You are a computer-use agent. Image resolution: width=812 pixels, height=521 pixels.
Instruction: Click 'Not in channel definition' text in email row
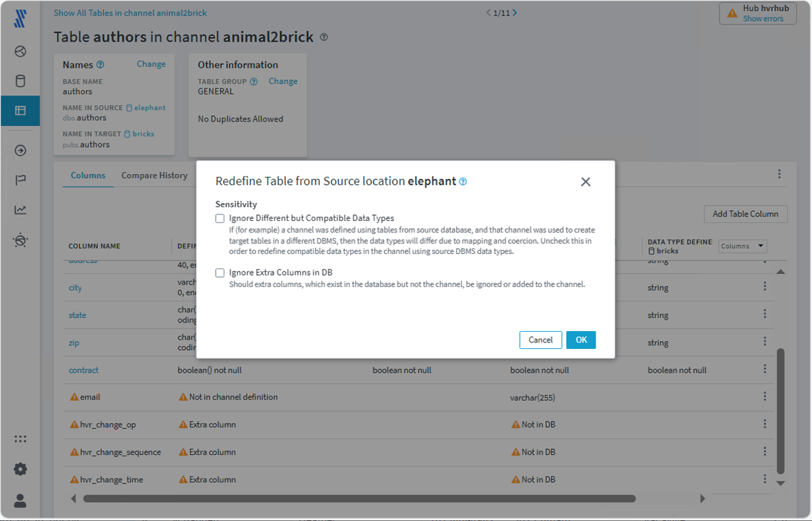[x=233, y=397]
